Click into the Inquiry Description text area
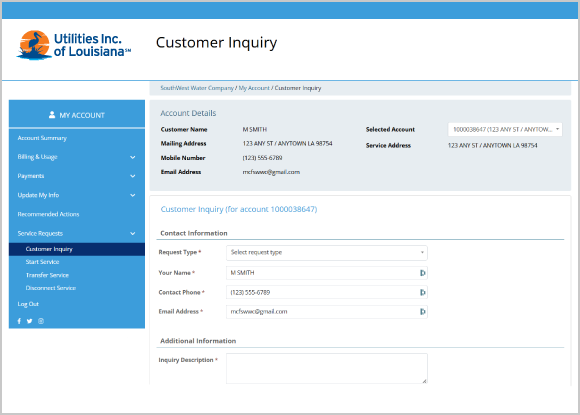 327,368
